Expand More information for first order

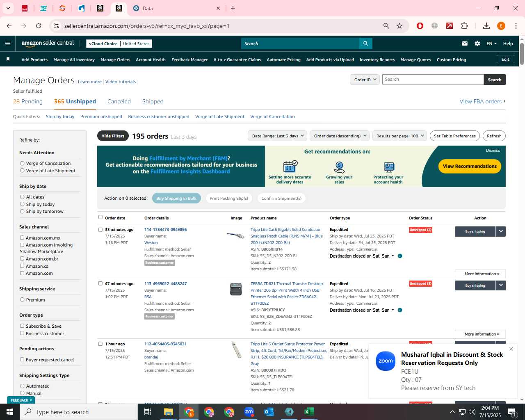(480, 274)
